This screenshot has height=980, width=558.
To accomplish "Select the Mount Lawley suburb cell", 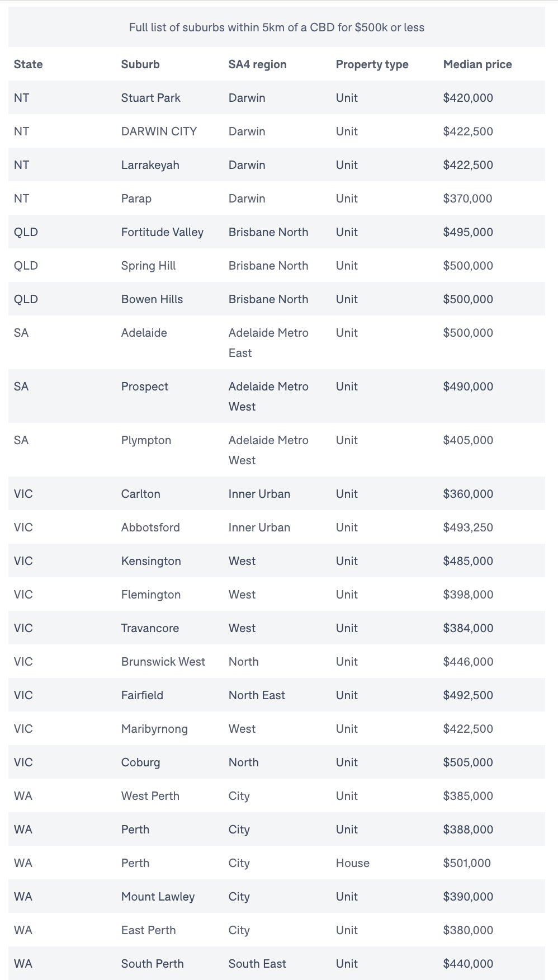I will point(158,897).
